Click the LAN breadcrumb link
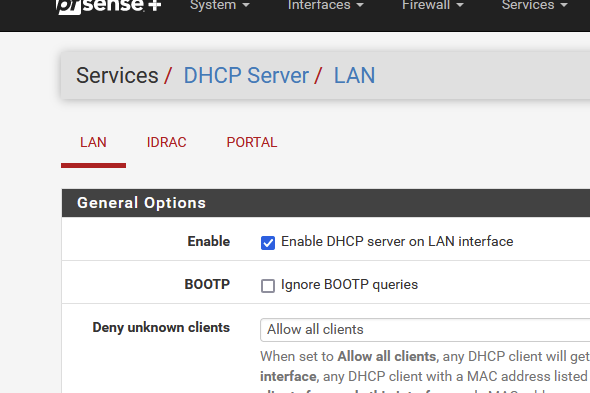Image resolution: width=590 pixels, height=393 pixels. click(x=354, y=75)
